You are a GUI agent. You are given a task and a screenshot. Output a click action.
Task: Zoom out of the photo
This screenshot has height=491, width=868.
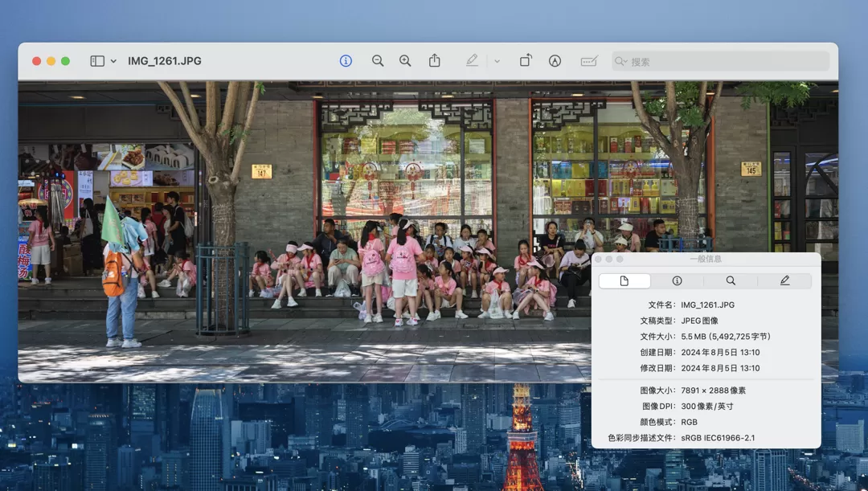coord(378,61)
